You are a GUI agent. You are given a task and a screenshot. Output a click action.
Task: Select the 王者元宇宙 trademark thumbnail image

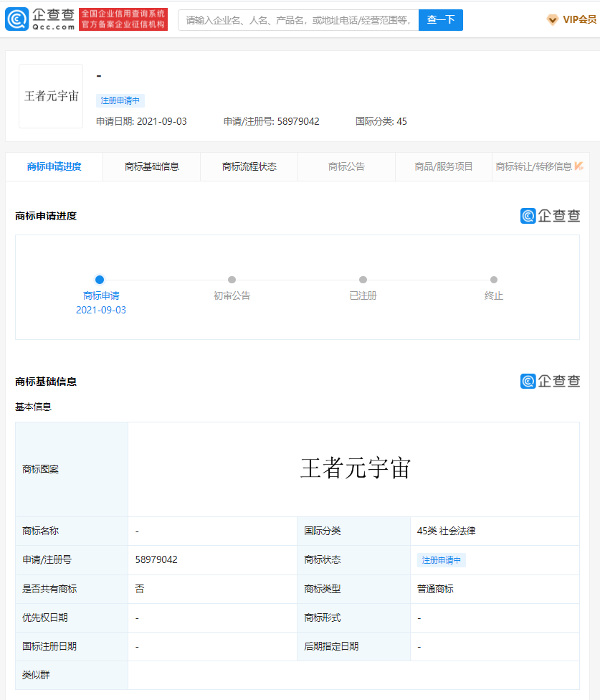(50, 96)
